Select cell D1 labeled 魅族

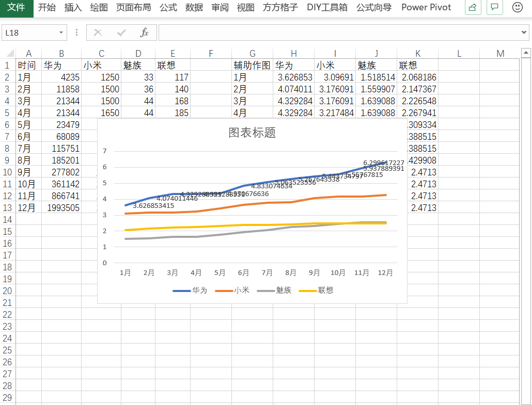(138, 65)
